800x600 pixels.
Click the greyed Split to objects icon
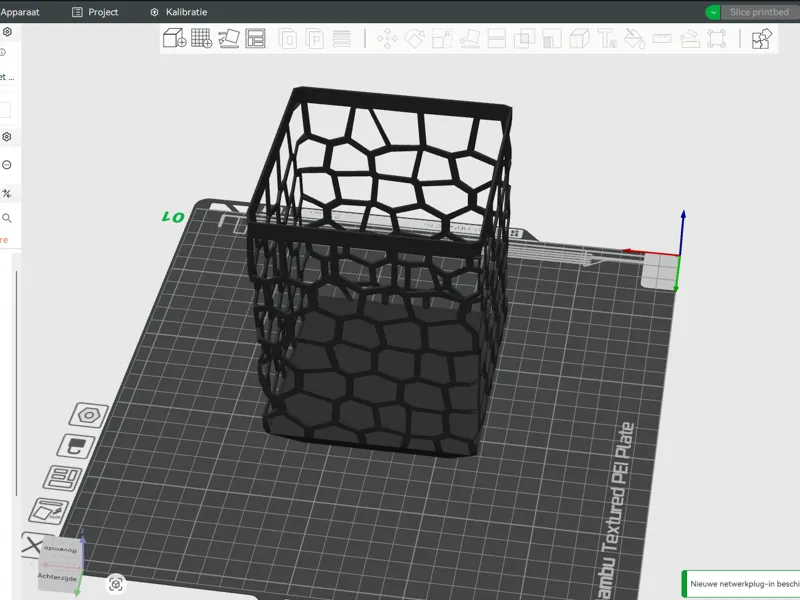(288, 39)
